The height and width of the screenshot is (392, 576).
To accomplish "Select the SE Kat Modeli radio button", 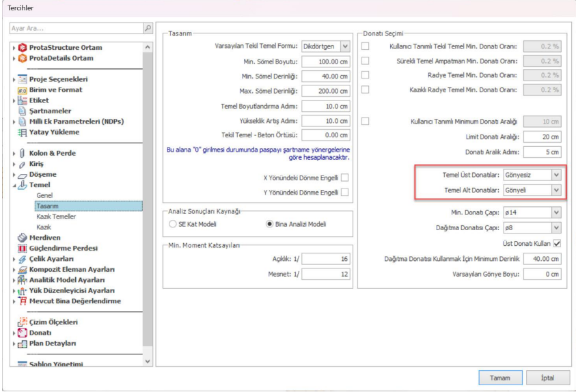I will point(172,224).
